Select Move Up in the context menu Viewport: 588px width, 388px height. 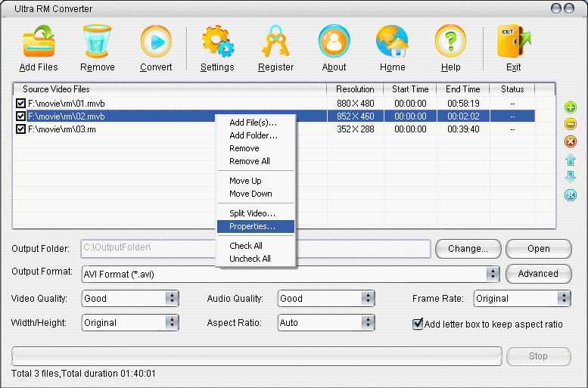tap(256, 181)
